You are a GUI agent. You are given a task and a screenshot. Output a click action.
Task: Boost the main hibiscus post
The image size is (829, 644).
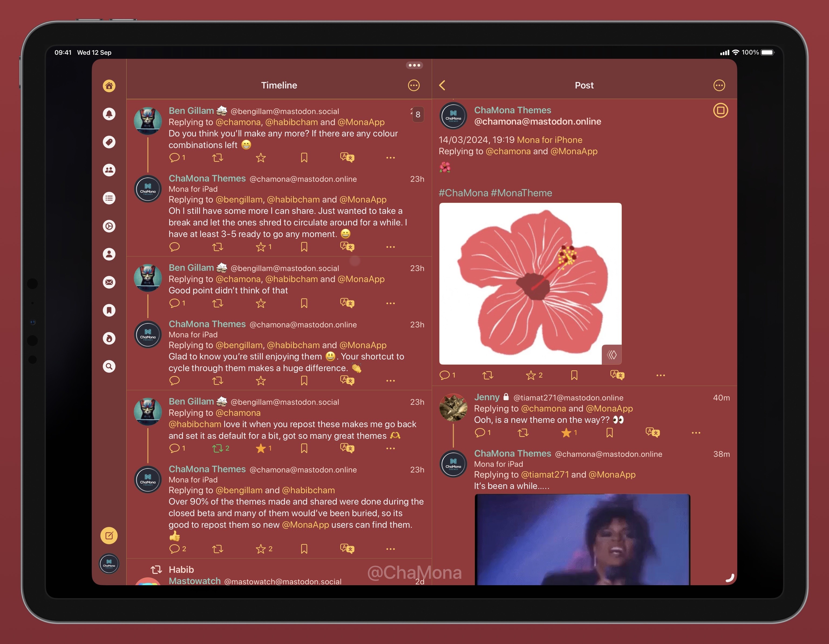488,375
